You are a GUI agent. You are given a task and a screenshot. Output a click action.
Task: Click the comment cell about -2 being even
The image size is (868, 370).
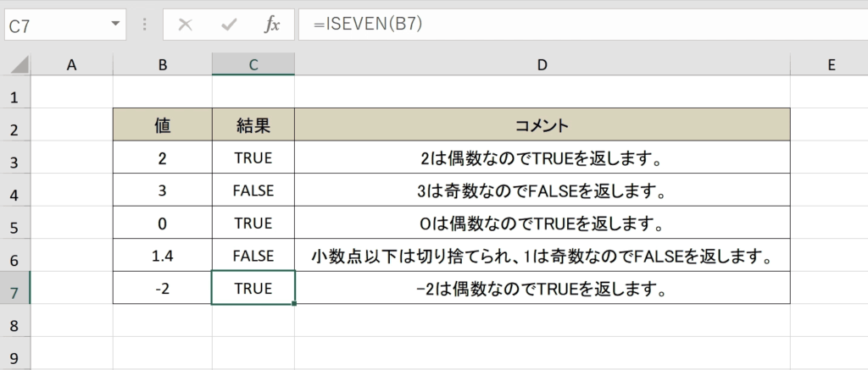(542, 288)
